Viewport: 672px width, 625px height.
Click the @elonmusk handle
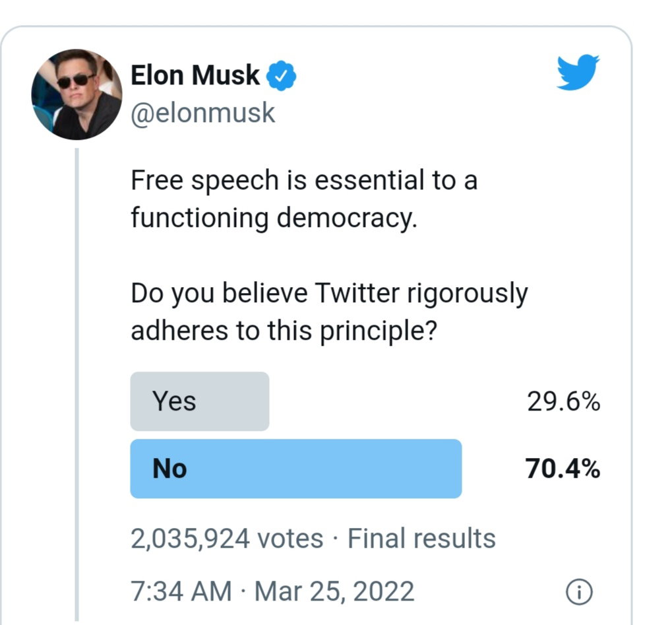point(202,114)
